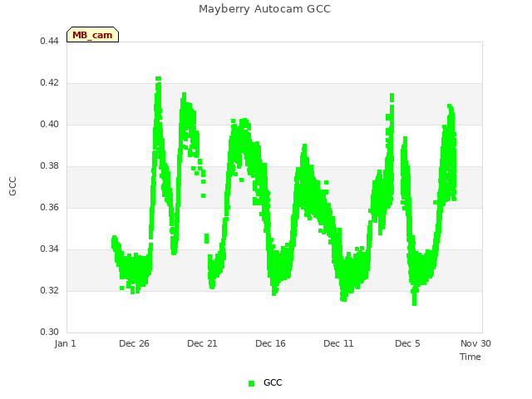This screenshot has width=532, height=399.
Task: Click the vertical GCC axis title
Action: (12, 186)
